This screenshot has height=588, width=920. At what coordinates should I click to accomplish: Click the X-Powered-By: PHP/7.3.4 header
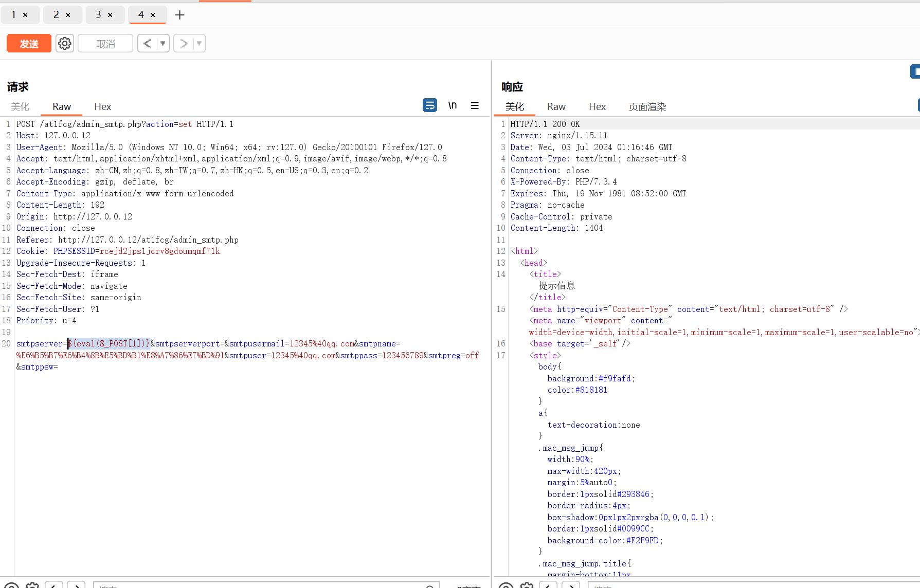pos(564,181)
